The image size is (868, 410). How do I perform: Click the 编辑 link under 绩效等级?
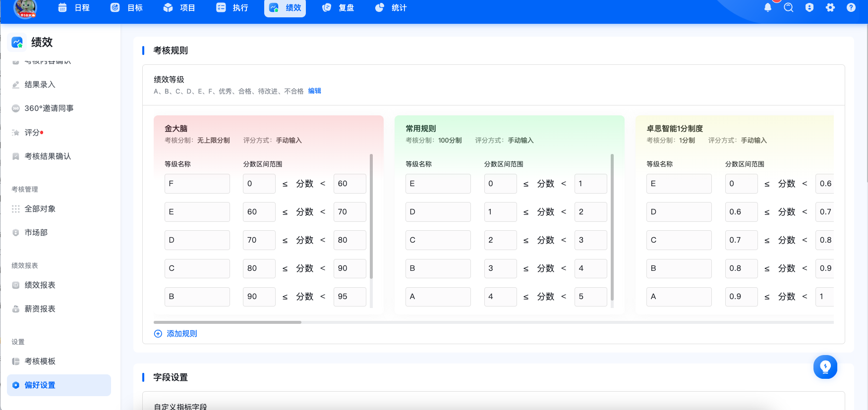(314, 91)
